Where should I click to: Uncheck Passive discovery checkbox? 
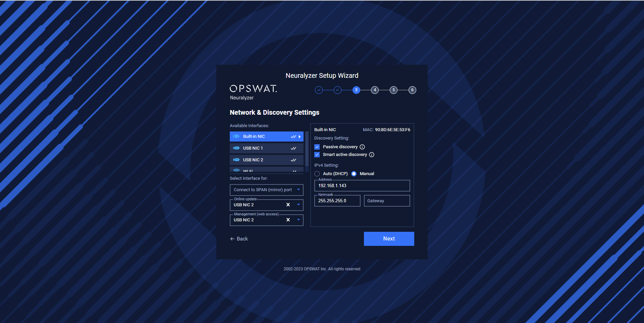tap(317, 147)
